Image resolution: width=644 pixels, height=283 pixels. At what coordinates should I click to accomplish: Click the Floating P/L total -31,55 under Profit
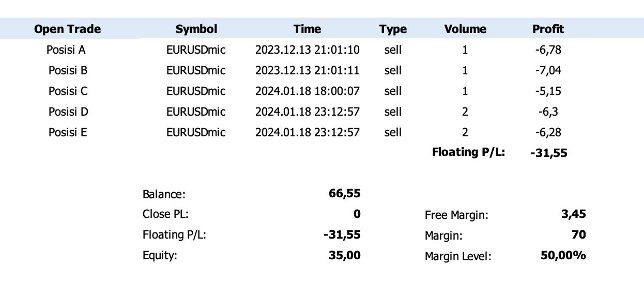(x=549, y=153)
